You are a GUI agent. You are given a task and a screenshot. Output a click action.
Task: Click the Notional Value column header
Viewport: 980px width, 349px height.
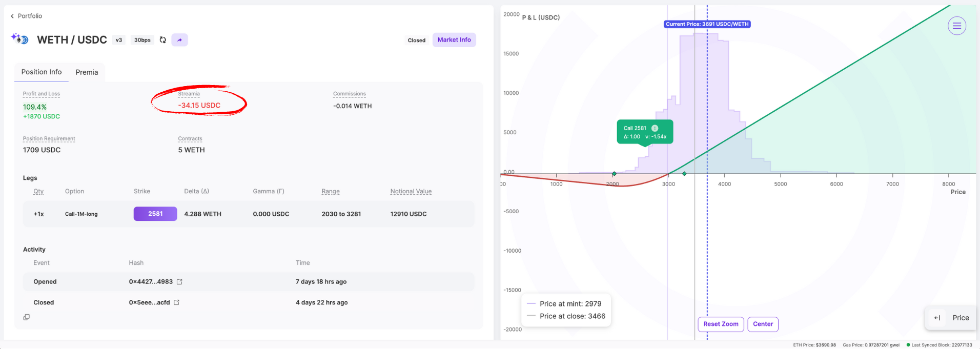pyautogui.click(x=411, y=192)
